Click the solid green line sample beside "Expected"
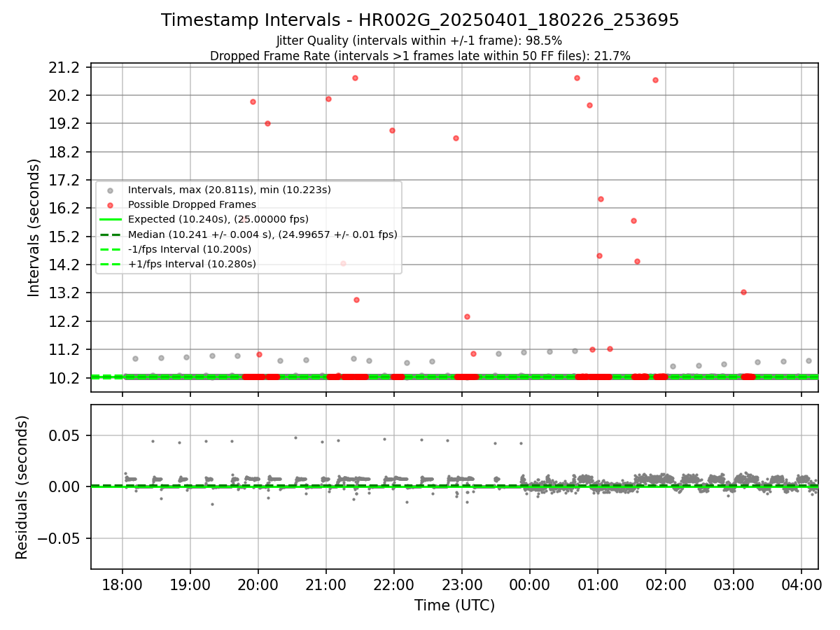Image resolution: width=840 pixels, height=630 pixels. tap(109, 219)
